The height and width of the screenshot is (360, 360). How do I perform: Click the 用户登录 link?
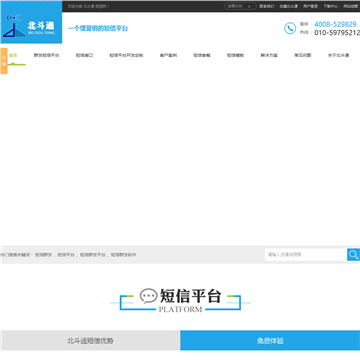[310, 6]
